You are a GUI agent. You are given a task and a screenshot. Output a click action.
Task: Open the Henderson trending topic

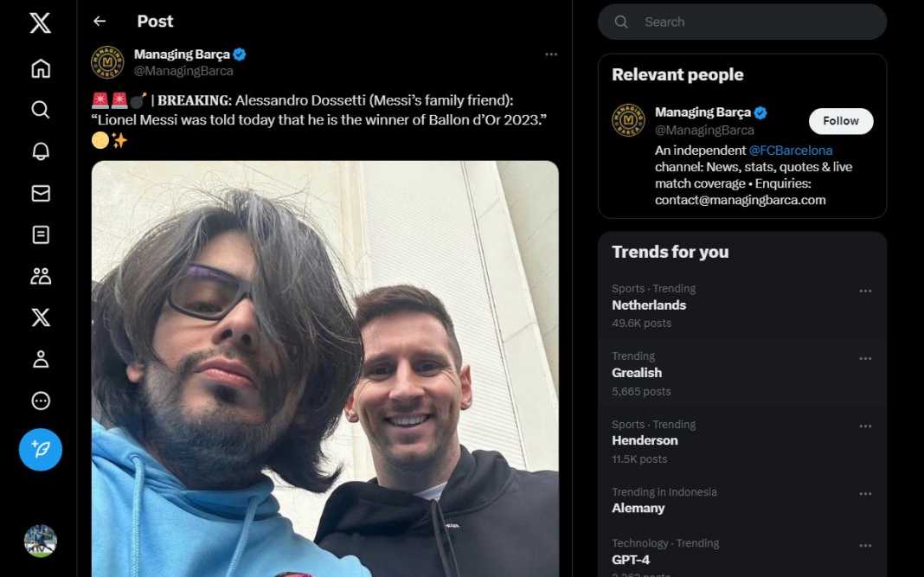click(645, 440)
